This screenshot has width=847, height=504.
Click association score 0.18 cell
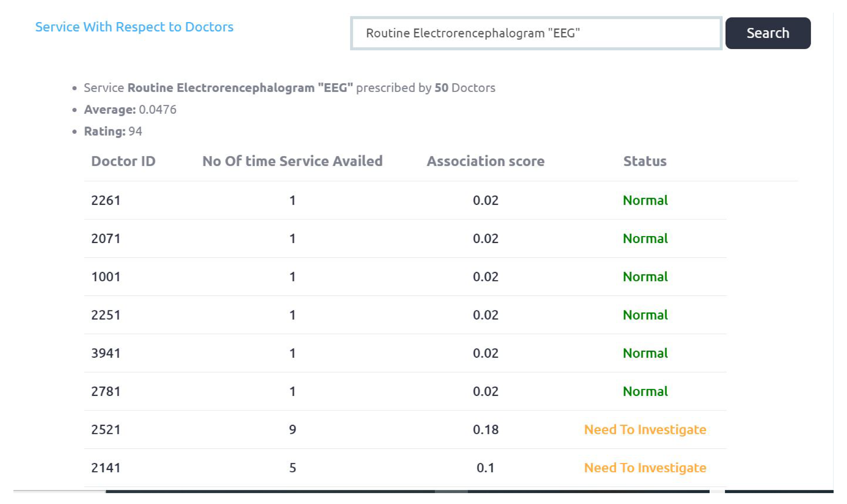click(x=485, y=430)
